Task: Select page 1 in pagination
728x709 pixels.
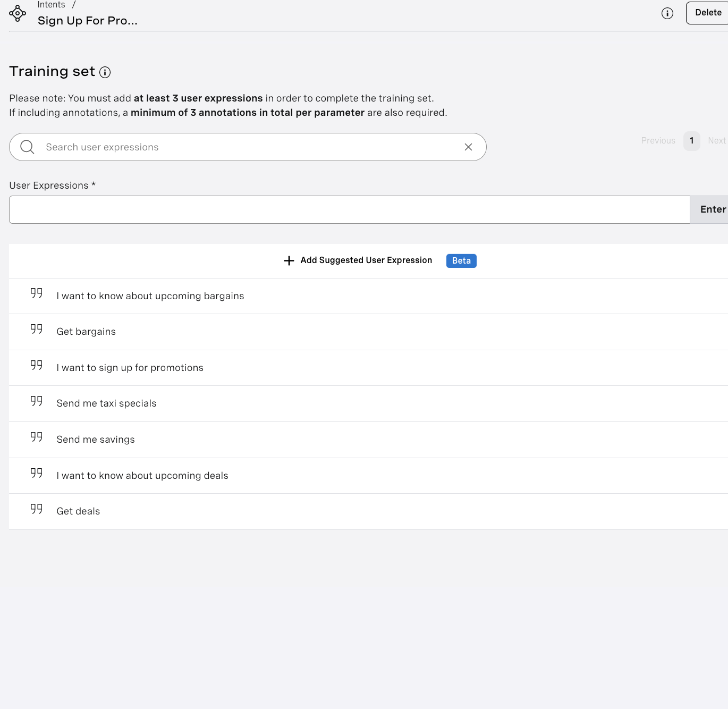Action: coord(692,141)
